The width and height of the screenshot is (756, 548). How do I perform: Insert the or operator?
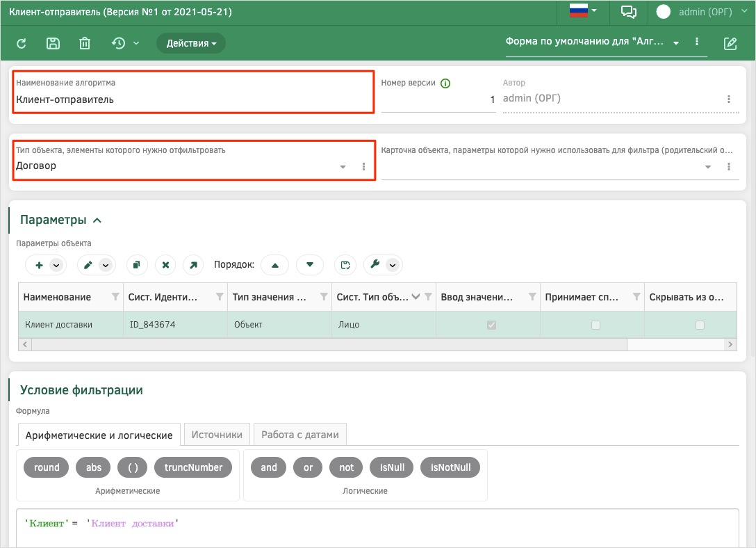(x=308, y=467)
